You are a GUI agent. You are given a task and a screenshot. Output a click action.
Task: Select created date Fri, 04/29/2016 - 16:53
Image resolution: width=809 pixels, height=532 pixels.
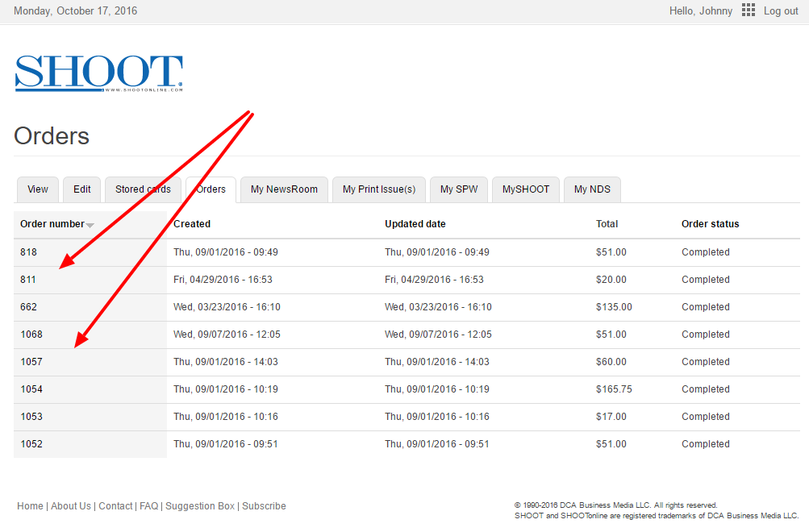[x=223, y=280]
